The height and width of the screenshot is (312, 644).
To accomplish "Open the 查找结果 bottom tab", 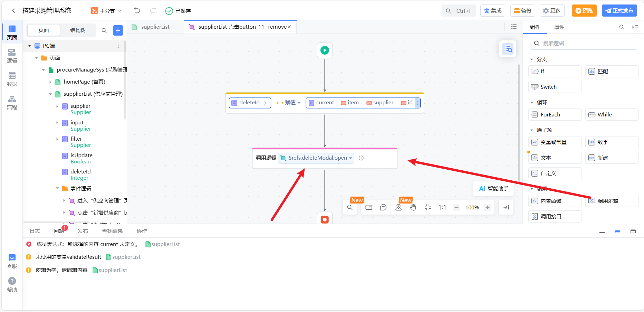I will (112, 231).
